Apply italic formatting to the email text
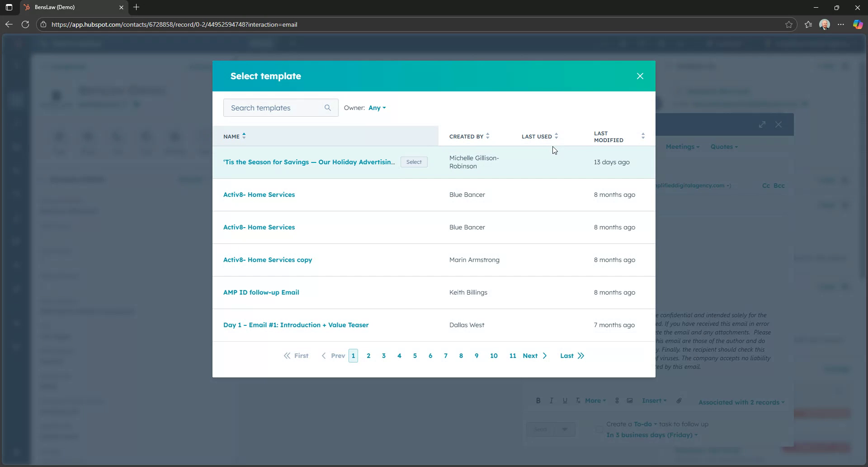This screenshot has height=467, width=868. 552,400
